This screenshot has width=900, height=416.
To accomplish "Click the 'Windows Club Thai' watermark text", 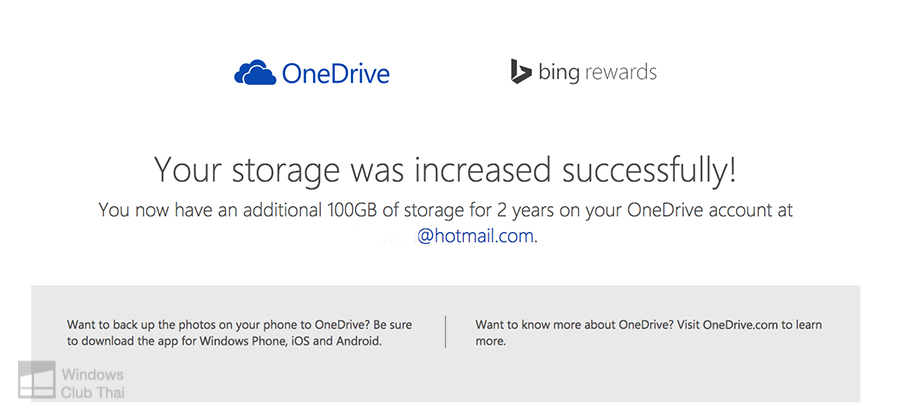I will [92, 383].
